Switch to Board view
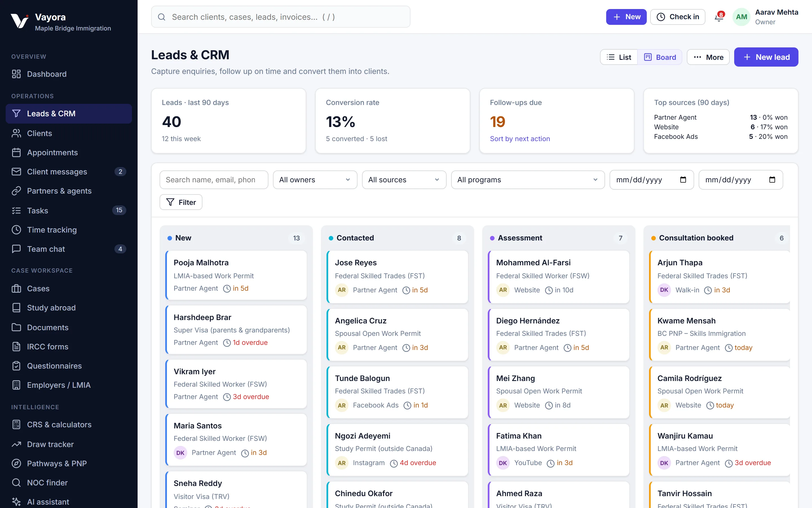 tap(660, 57)
